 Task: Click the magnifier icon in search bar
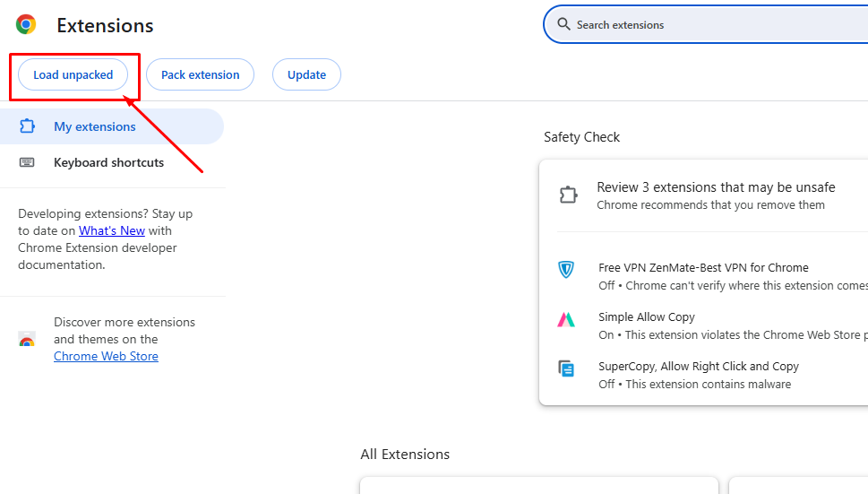click(x=563, y=24)
